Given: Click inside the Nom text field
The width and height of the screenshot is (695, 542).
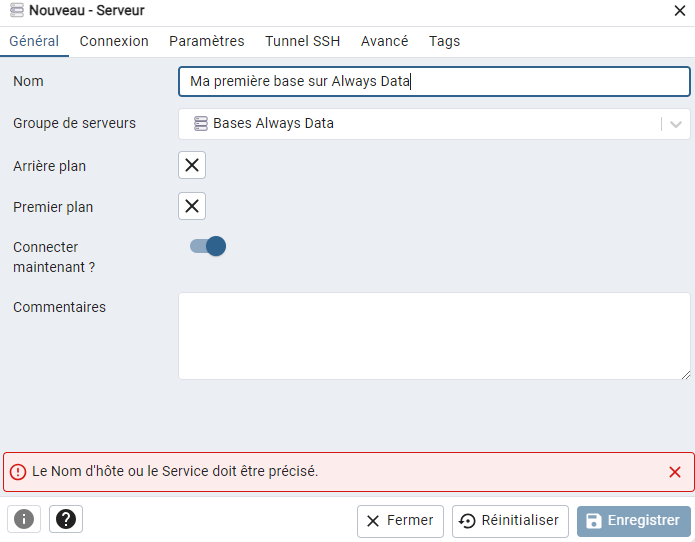Looking at the screenshot, I should click(434, 82).
